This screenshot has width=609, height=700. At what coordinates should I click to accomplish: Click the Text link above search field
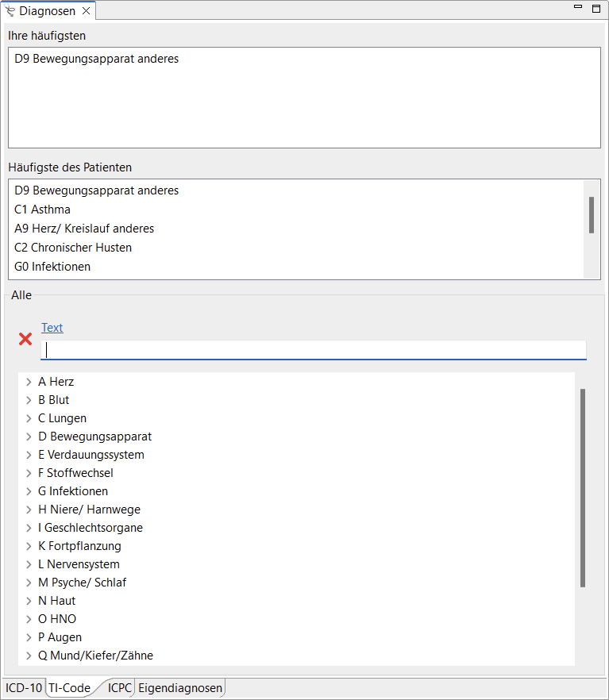click(x=52, y=328)
